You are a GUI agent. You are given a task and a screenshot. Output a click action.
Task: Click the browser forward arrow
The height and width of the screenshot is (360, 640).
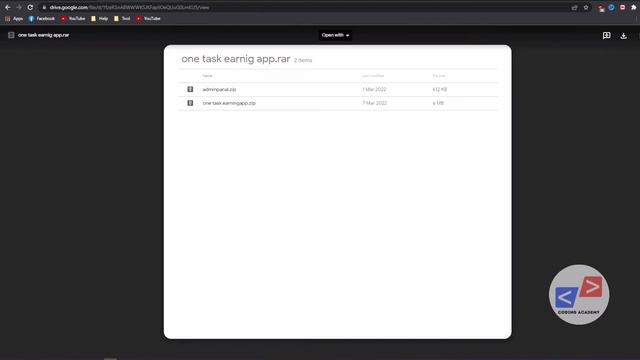[x=19, y=7]
